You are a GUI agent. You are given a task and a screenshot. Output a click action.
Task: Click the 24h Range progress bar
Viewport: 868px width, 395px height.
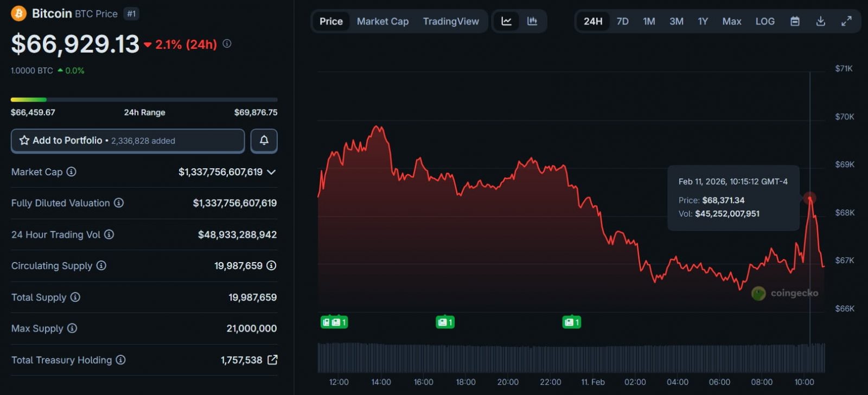(144, 100)
